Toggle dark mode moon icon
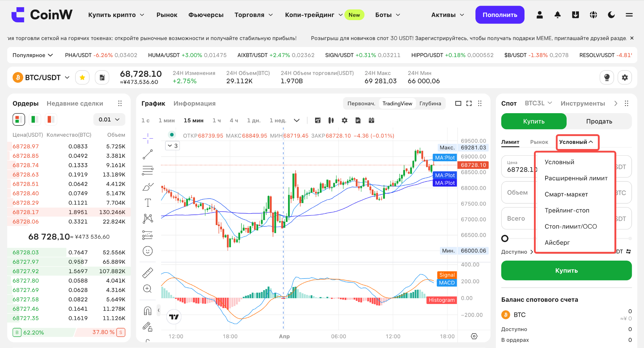This screenshot has width=644, height=348. 611,15
